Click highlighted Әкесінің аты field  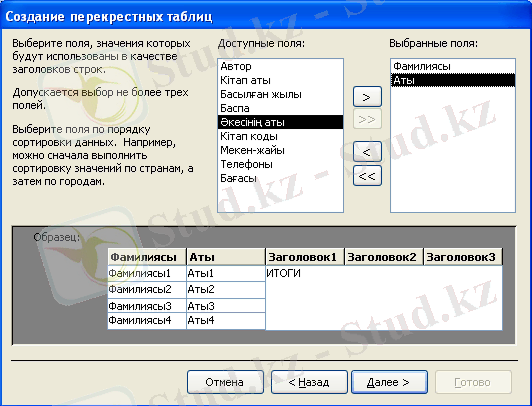[280, 122]
